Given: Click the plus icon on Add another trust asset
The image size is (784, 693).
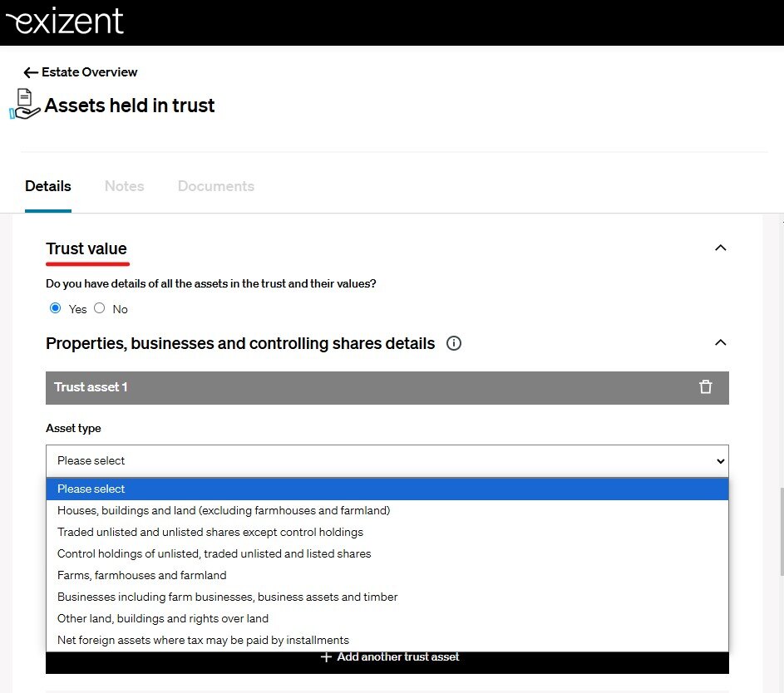Looking at the screenshot, I should point(327,657).
